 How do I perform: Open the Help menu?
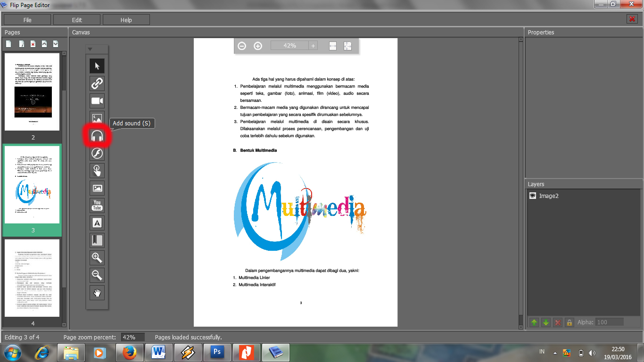126,20
